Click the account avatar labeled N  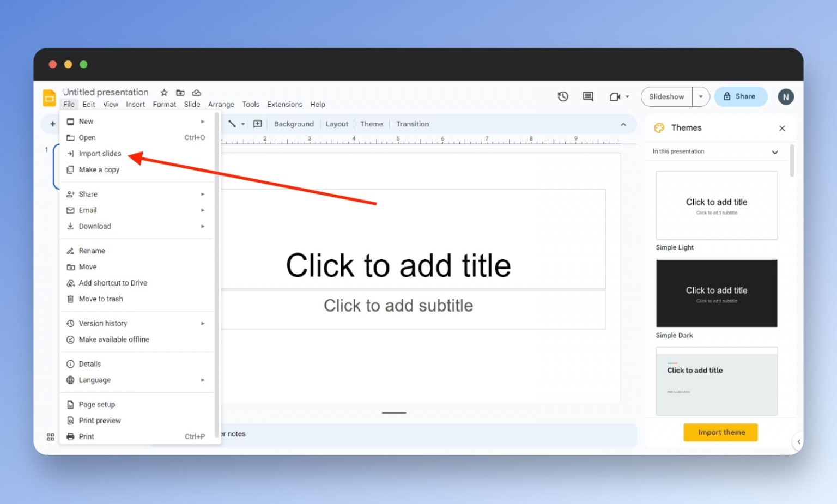[785, 96]
